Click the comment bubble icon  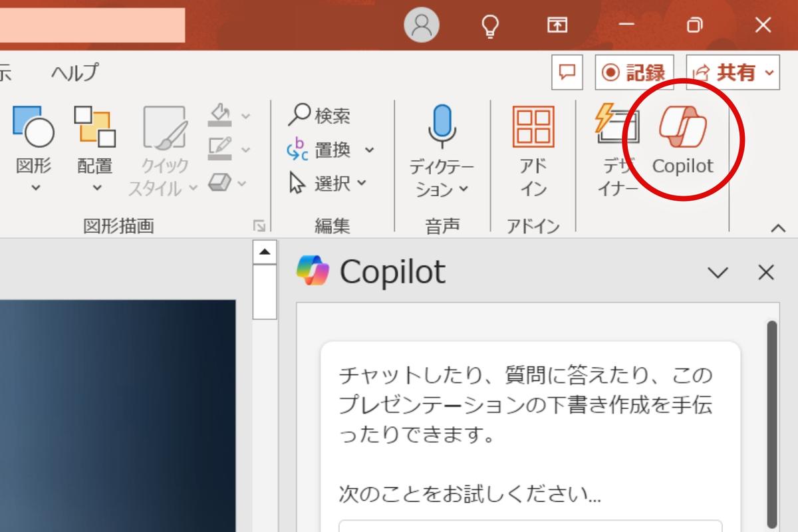[x=568, y=72]
